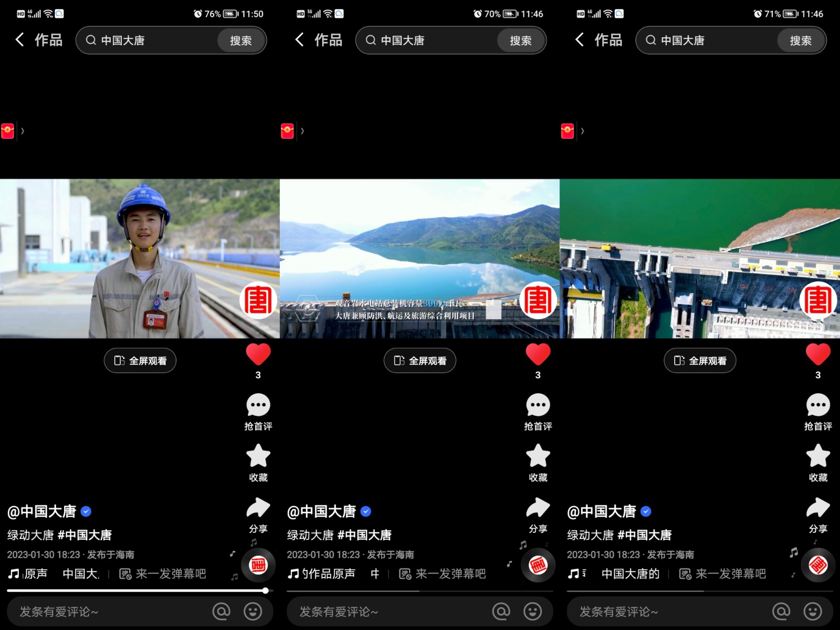Focus the 发条有爱评论 comment field on the left screen
This screenshot has width=840, height=630.
pyautogui.click(x=105, y=612)
